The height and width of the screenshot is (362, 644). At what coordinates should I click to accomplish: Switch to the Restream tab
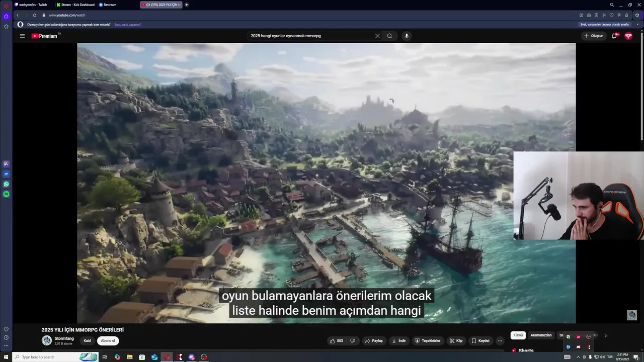tap(108, 5)
